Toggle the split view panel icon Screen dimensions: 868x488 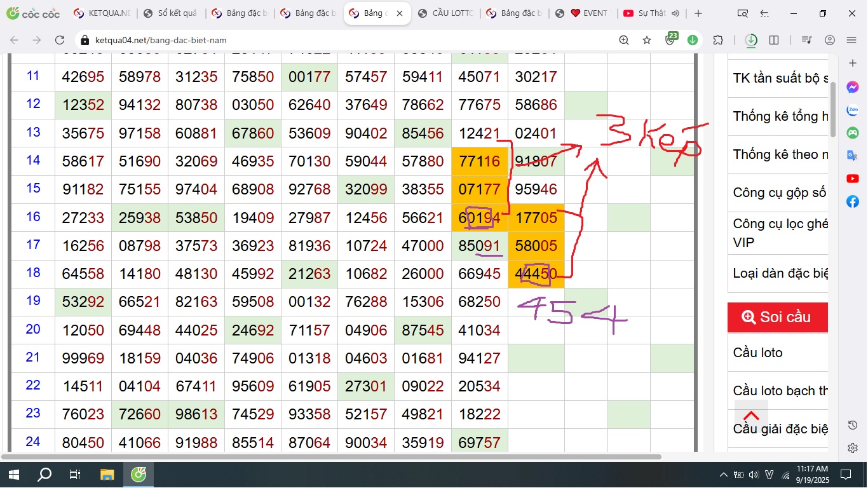pyautogui.click(x=774, y=40)
